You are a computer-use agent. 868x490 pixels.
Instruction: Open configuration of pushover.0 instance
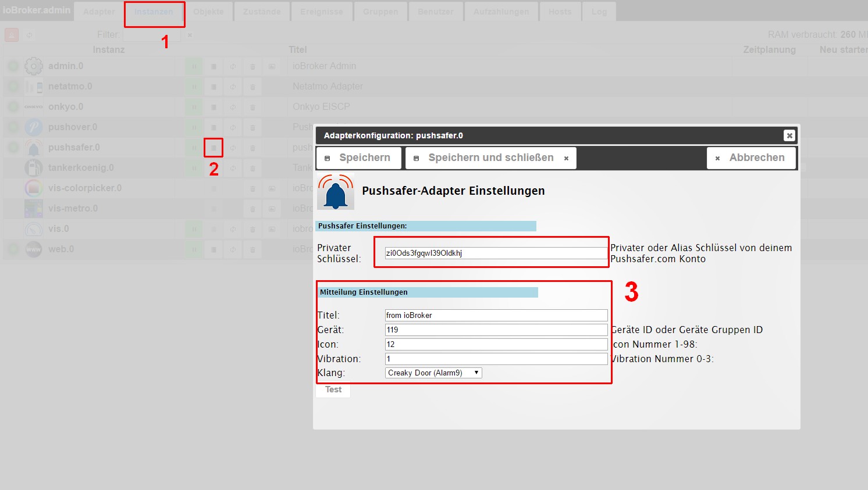point(214,127)
